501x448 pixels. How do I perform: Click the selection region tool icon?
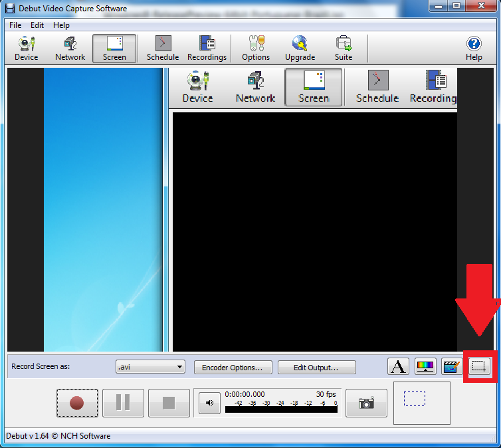[x=479, y=366]
